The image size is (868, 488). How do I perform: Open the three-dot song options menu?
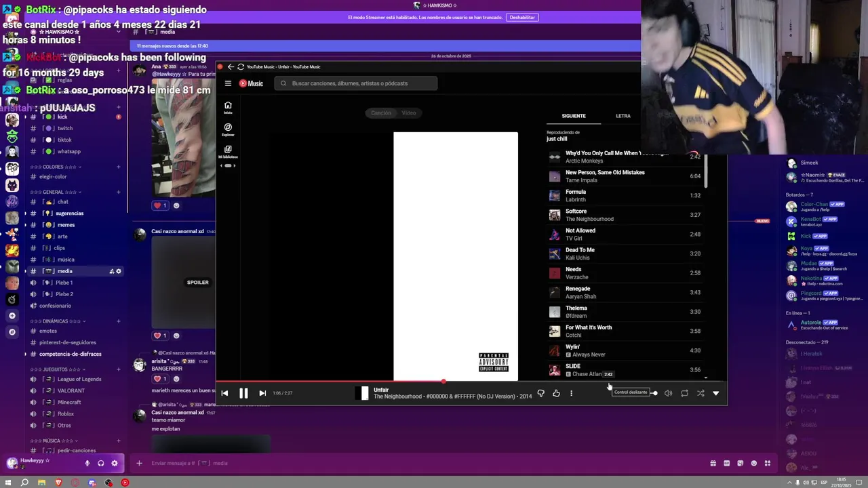pos(571,393)
